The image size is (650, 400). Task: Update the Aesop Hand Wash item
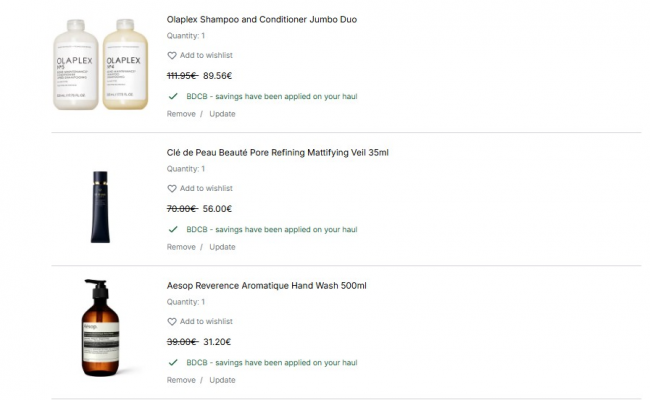[x=222, y=380]
